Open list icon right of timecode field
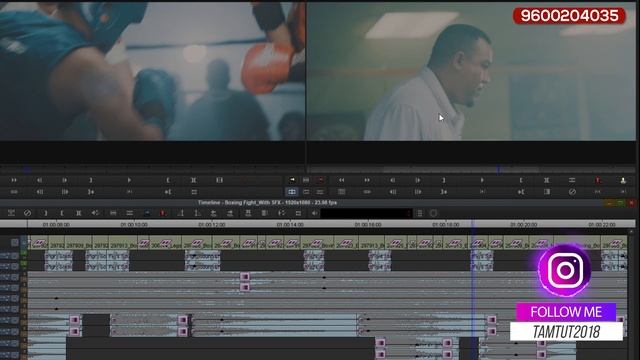Image resolution: width=640 pixels, height=360 pixels. point(420,213)
